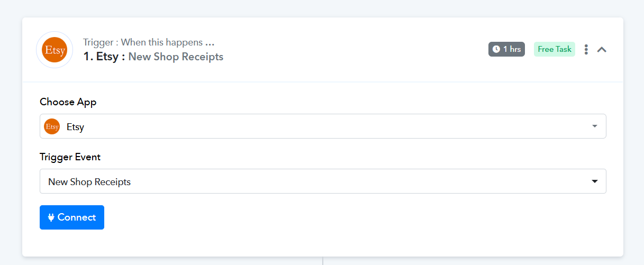Click the clock icon in 1 hrs badge
644x265 pixels.
point(496,49)
